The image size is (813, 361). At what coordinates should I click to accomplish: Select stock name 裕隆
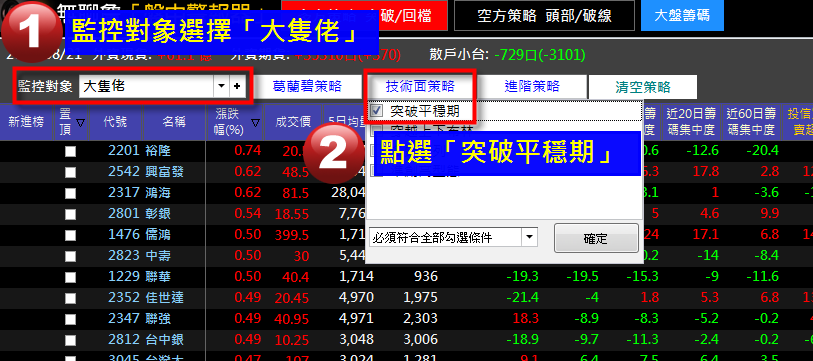158,151
